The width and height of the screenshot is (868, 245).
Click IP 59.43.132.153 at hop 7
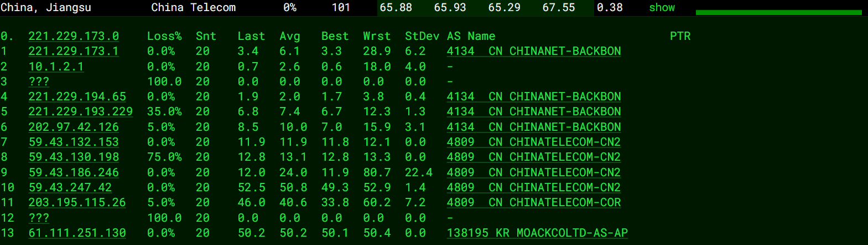(74, 142)
